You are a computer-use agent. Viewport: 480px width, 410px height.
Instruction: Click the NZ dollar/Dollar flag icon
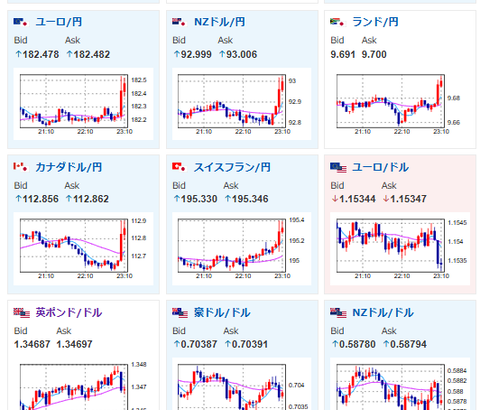(338, 313)
